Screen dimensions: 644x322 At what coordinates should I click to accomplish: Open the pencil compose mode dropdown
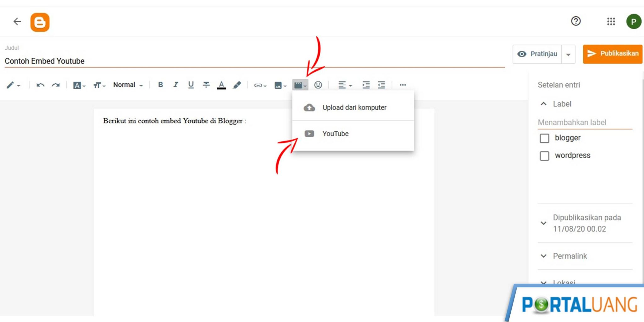13,85
